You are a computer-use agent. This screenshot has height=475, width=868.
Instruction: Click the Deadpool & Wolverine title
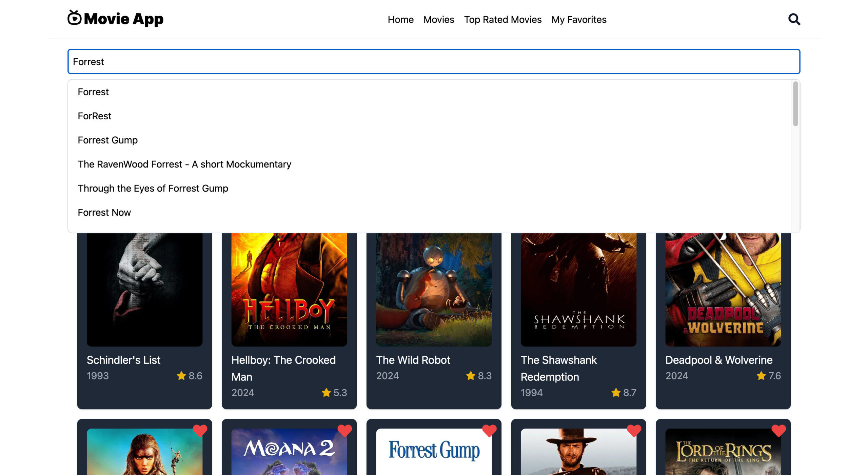coord(719,360)
